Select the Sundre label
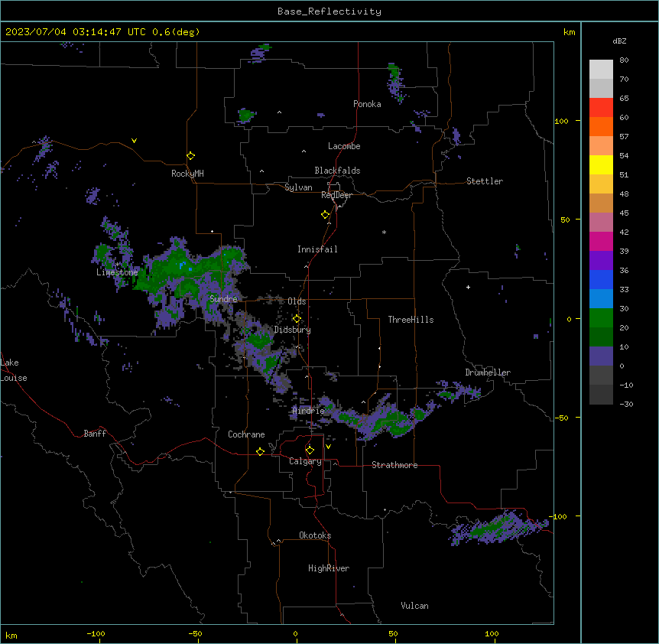This screenshot has height=644, width=659. click(x=223, y=299)
